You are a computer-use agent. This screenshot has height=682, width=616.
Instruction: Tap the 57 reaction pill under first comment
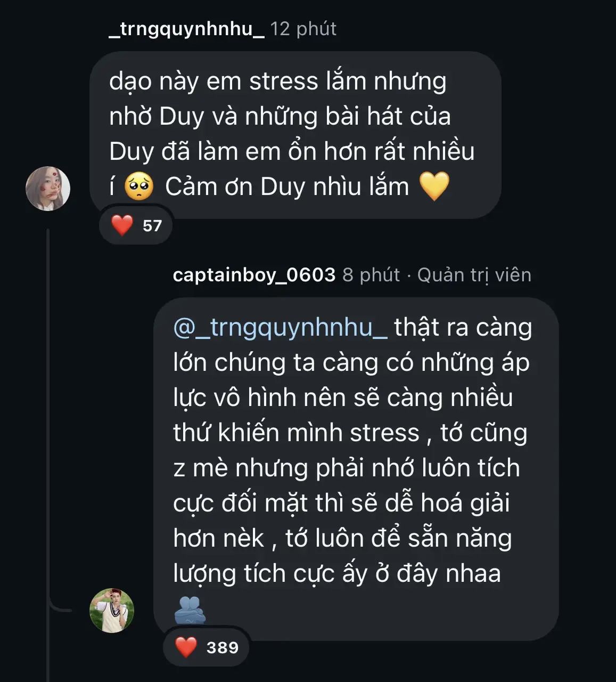136,226
